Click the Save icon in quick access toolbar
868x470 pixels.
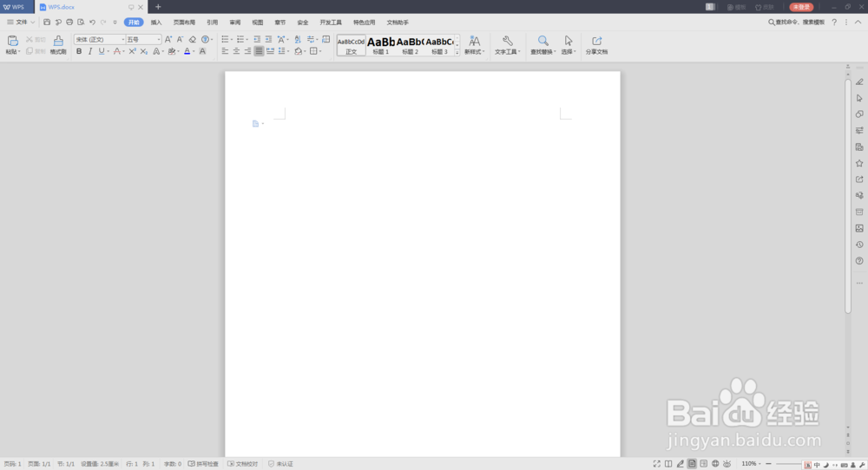pos(47,23)
